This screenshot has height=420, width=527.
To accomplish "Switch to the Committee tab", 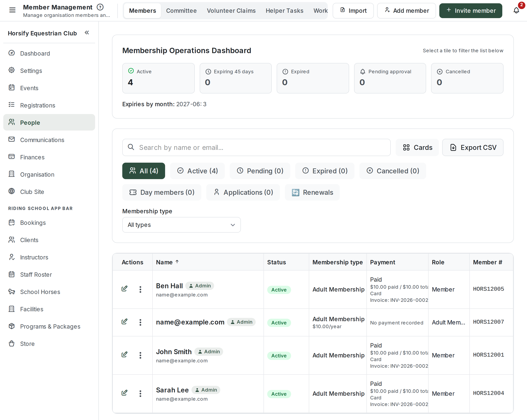I will 181,10.
